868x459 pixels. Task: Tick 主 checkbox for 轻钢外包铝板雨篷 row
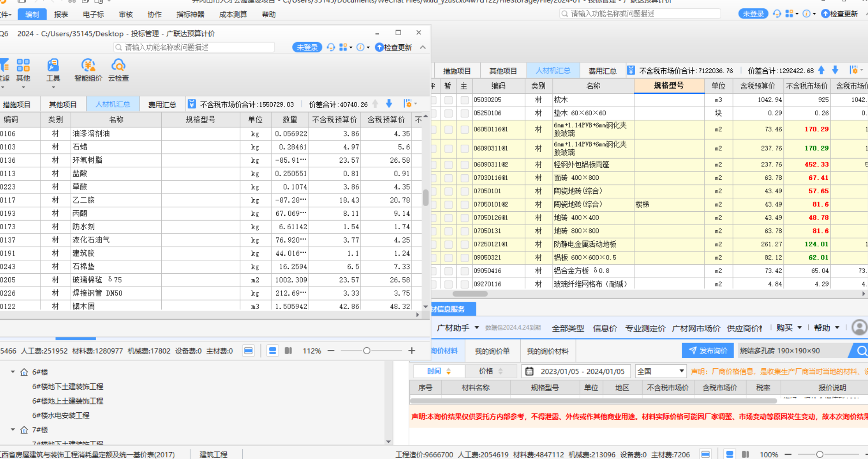(x=464, y=165)
